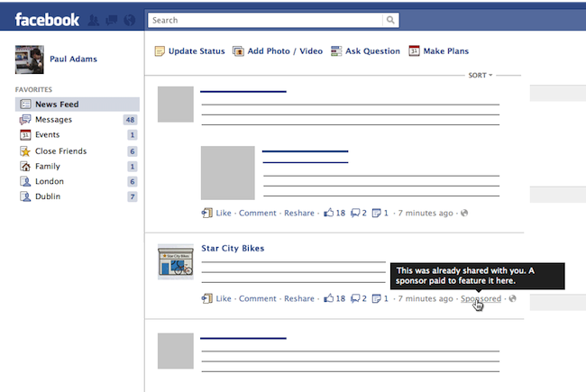586x392 pixels.
Task: Click the first post's author avatar placeholder
Action: point(176,105)
